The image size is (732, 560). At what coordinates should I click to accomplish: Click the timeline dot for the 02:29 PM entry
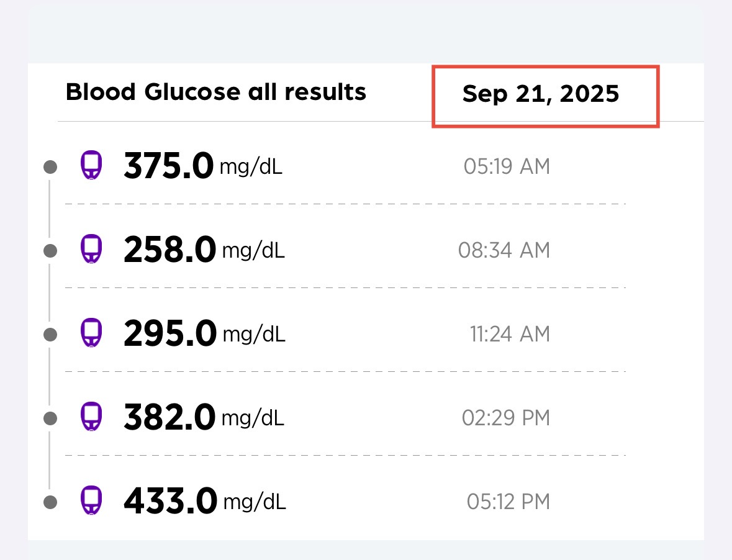(x=51, y=418)
